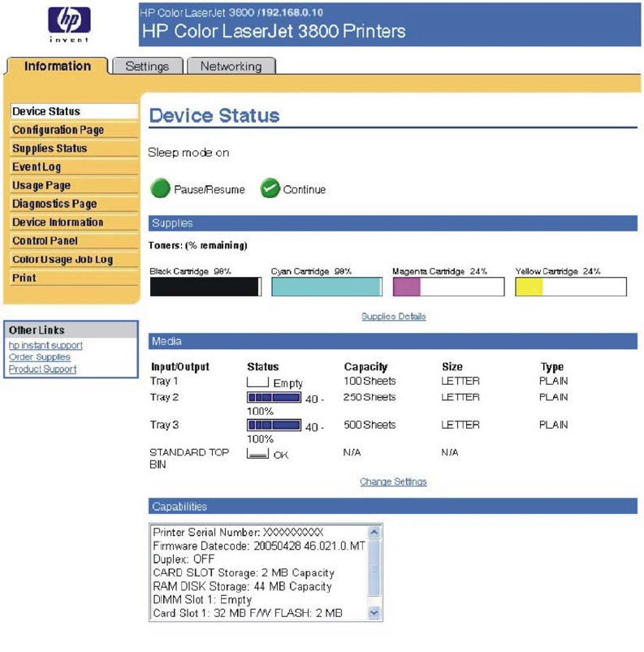The image size is (644, 652).
Task: Click the Media section header
Action: (x=393, y=341)
